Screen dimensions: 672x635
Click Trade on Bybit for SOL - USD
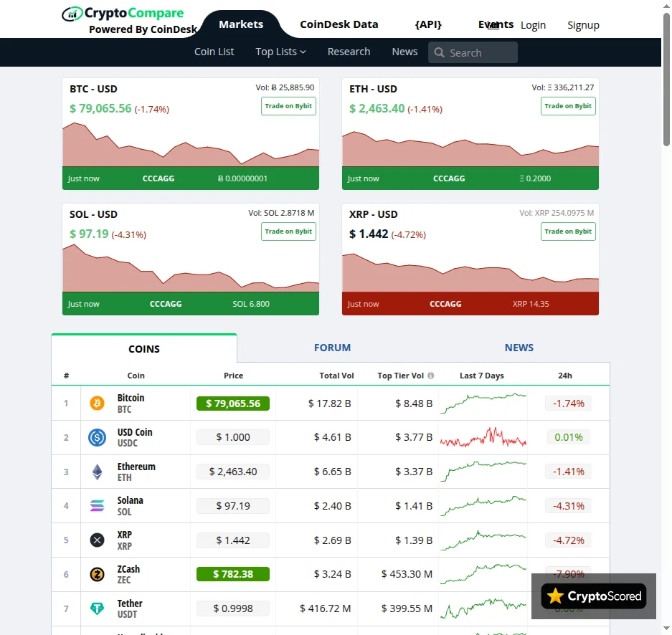coord(288,231)
